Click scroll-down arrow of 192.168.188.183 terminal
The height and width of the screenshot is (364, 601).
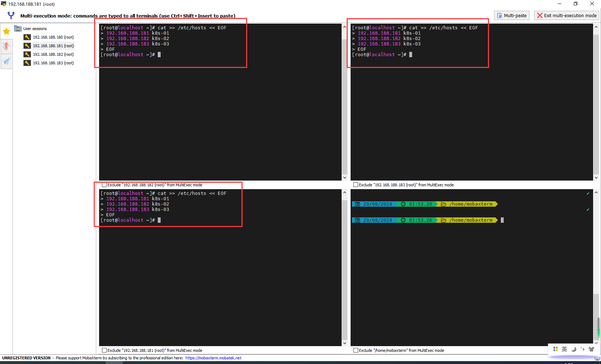click(596, 177)
